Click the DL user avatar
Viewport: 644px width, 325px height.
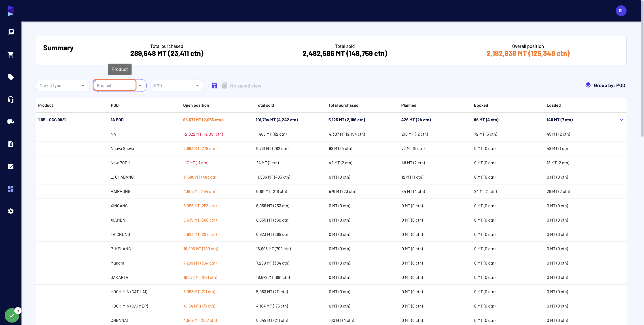(621, 11)
